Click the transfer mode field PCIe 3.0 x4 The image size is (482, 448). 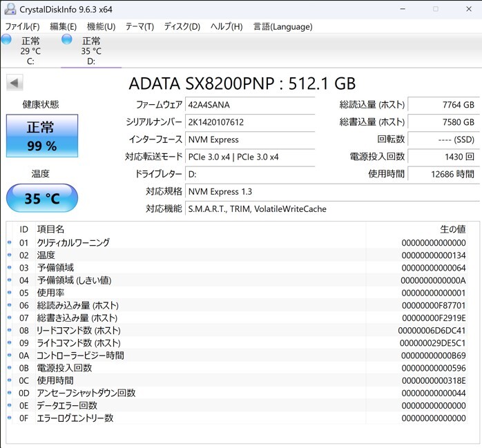click(250, 157)
